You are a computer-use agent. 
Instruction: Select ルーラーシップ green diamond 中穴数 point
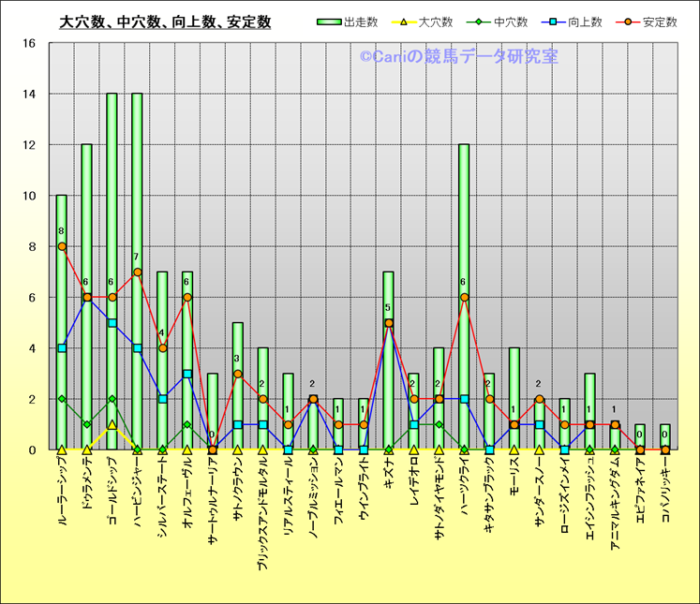pyautogui.click(x=62, y=399)
